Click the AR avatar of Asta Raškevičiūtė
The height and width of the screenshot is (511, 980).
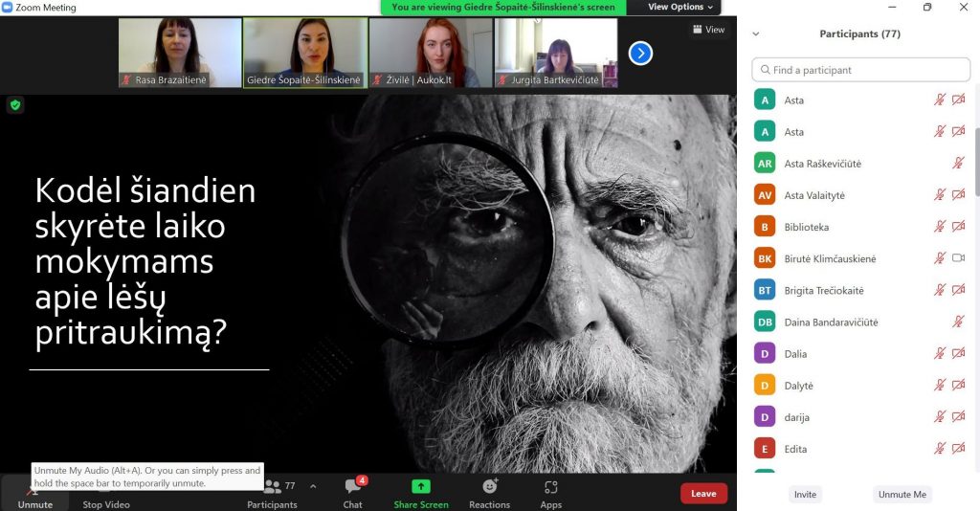point(765,164)
